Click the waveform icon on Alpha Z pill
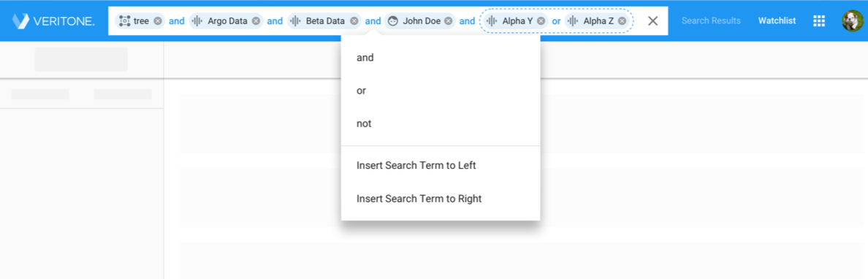This screenshot has height=279, width=868. tap(573, 21)
